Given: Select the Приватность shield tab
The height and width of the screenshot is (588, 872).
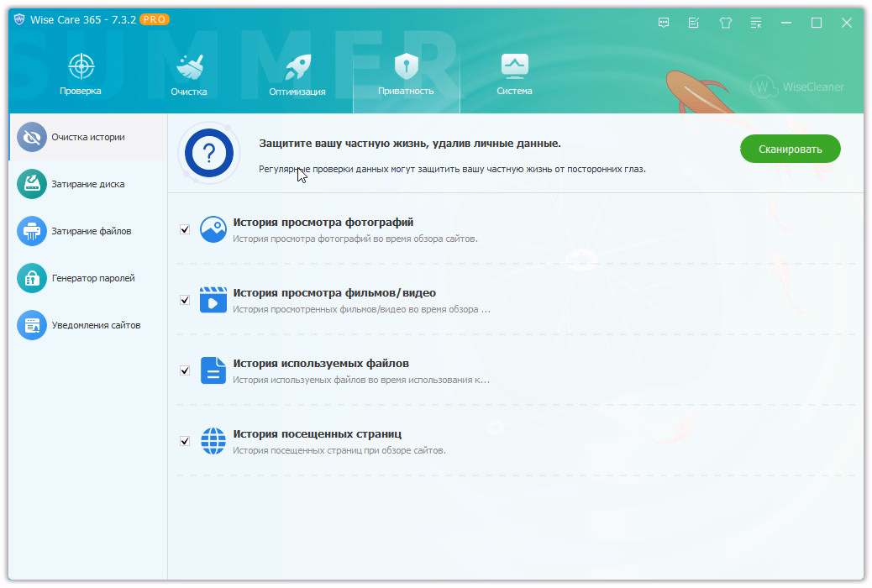Looking at the screenshot, I should point(406,75).
